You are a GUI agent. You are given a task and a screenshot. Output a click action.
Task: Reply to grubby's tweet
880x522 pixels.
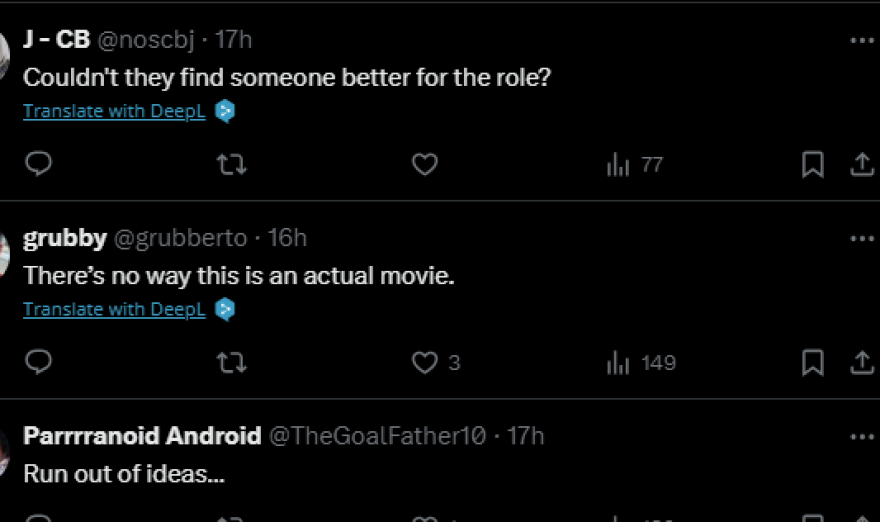coord(38,363)
